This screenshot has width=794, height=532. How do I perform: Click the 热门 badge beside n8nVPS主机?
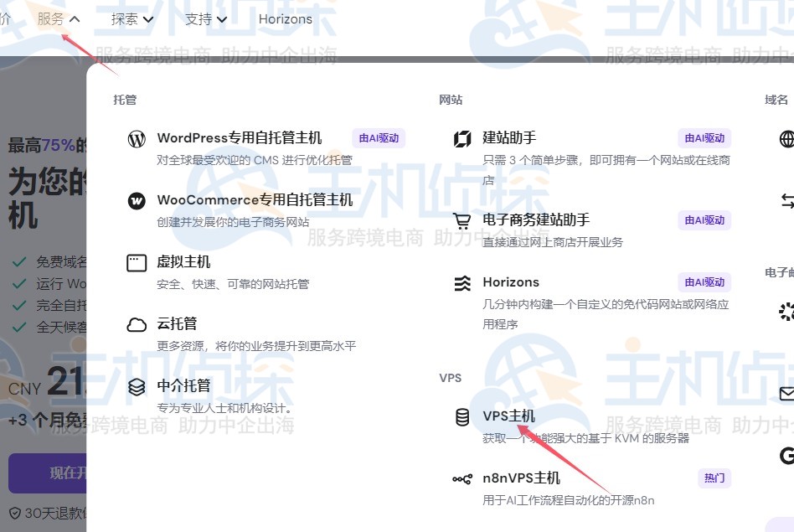point(714,478)
